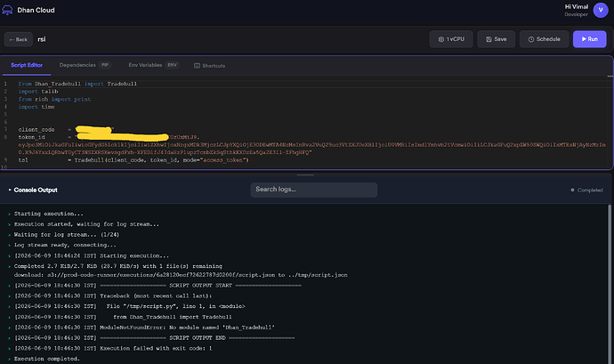Click the Dhan Cloud logo icon
Viewport: 614px width, 364px height.
pyautogui.click(x=7, y=10)
